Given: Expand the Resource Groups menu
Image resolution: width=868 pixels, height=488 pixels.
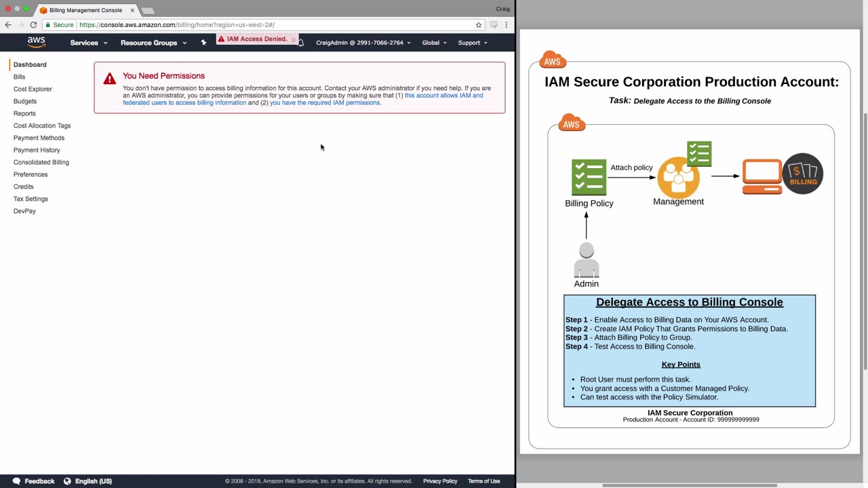Looking at the screenshot, I should [153, 43].
